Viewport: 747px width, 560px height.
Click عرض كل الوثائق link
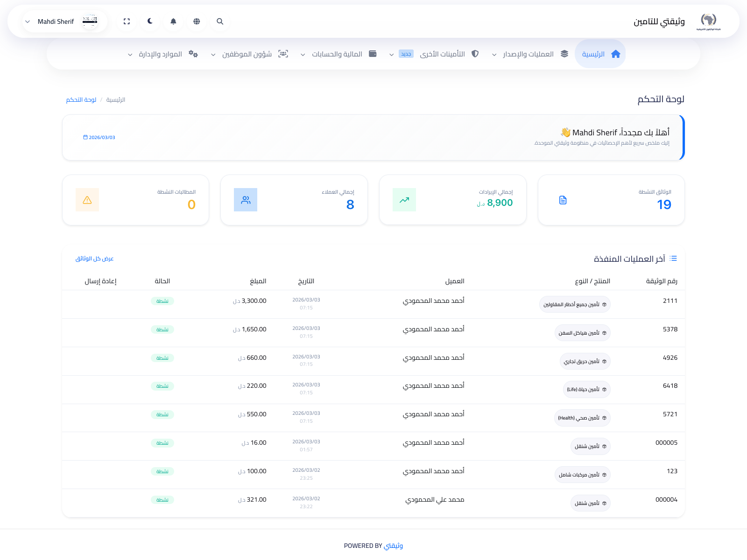pyautogui.click(x=95, y=259)
